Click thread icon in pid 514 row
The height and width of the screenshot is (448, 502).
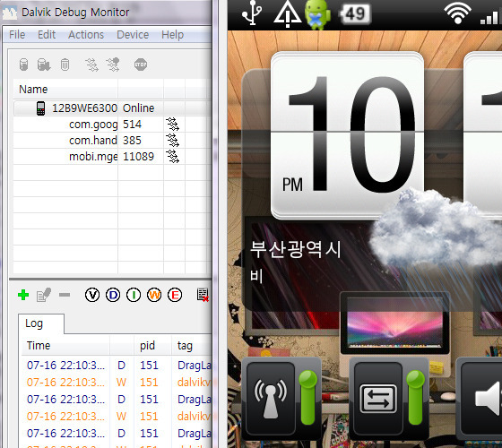[172, 125]
